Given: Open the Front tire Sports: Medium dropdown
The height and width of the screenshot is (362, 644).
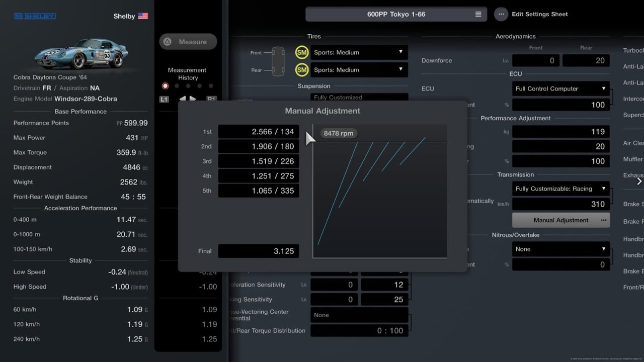Looking at the screenshot, I should click(x=359, y=52).
